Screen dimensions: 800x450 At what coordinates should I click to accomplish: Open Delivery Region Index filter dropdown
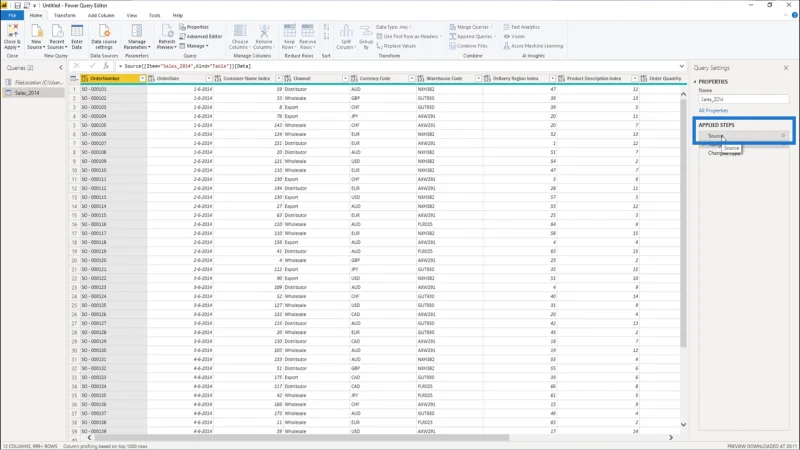553,79
